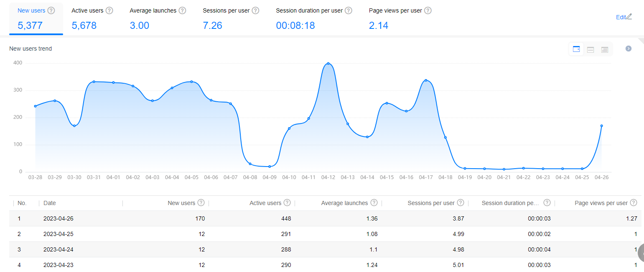Click help icon in Sessions per user column header
Viewport: 644px width, 272px height.
460,203
